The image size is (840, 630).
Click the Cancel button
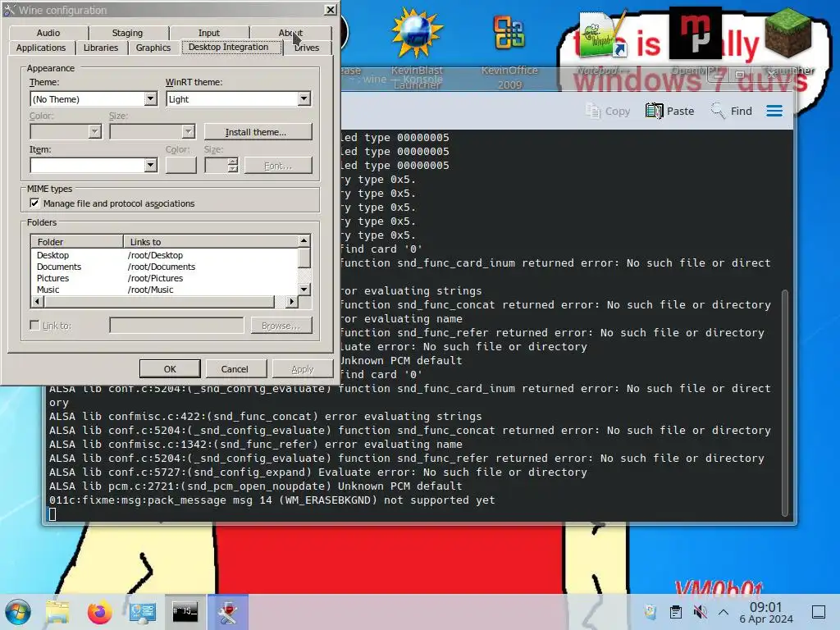tap(235, 368)
